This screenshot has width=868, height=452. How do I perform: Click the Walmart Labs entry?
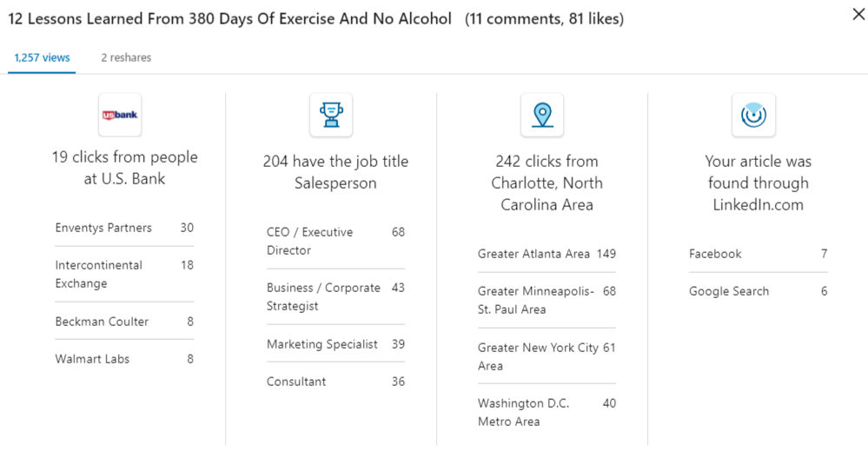point(124,359)
